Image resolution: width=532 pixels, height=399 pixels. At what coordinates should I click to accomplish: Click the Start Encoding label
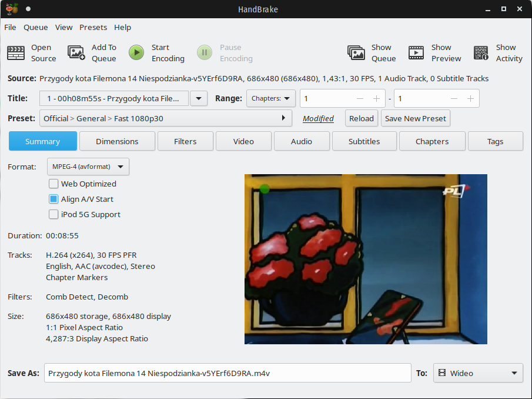(x=168, y=53)
